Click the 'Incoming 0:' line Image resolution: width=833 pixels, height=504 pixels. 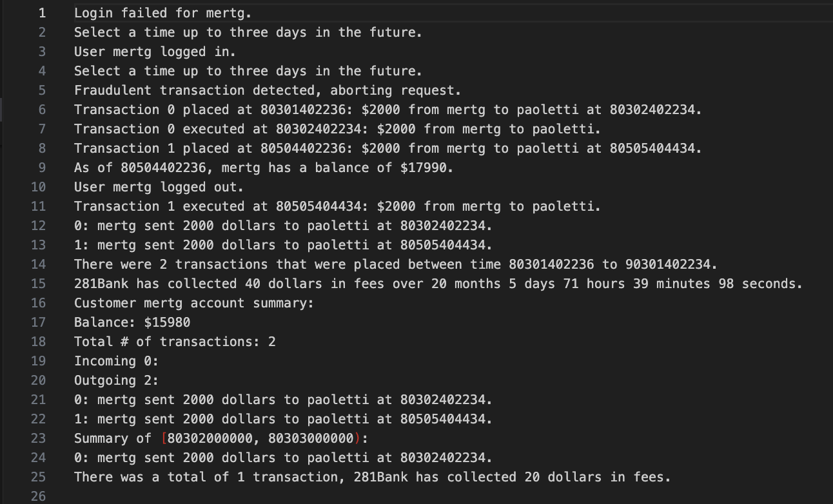(116, 361)
